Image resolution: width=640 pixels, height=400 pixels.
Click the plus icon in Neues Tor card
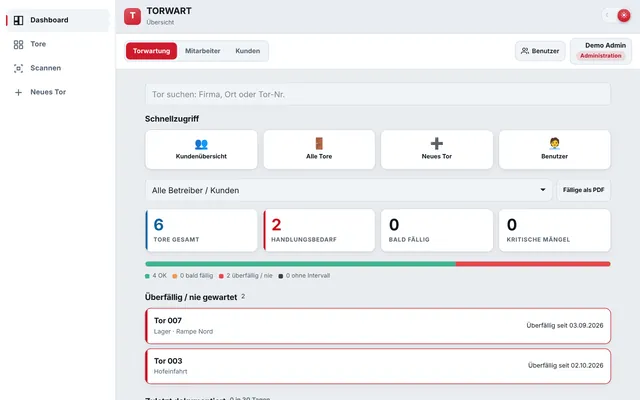point(437,143)
